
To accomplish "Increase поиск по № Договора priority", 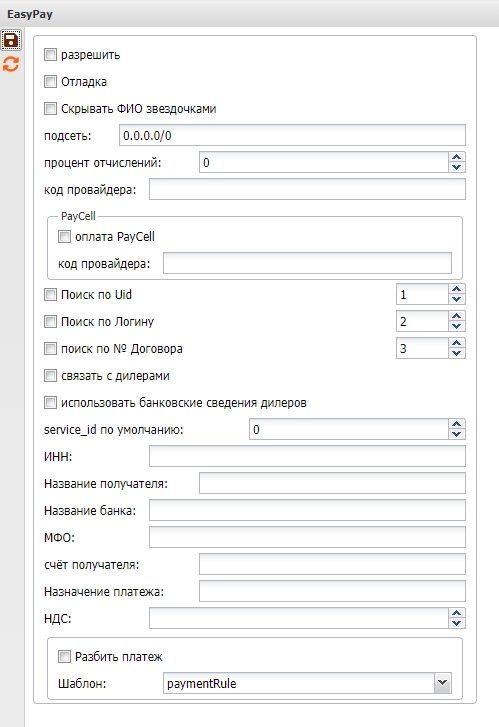I will [457, 343].
